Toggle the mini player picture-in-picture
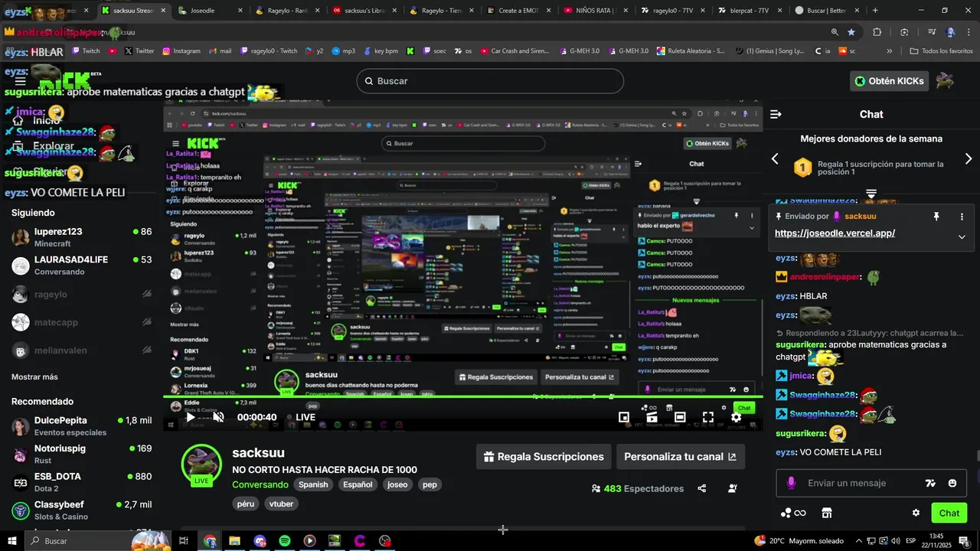Screen dimensions: 980x551 pos(624,417)
